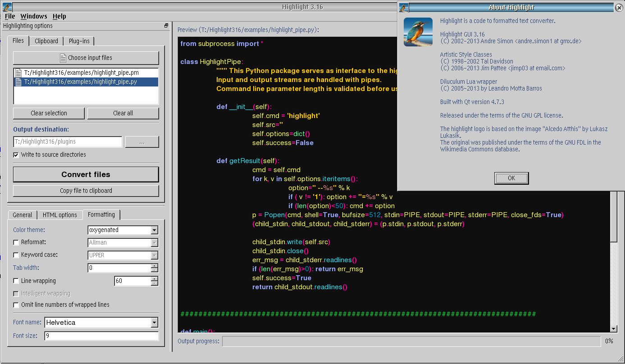Image resolution: width=625 pixels, height=364 pixels.
Task: Click the preview vertical scrollbar thumb
Action: [x=614, y=216]
